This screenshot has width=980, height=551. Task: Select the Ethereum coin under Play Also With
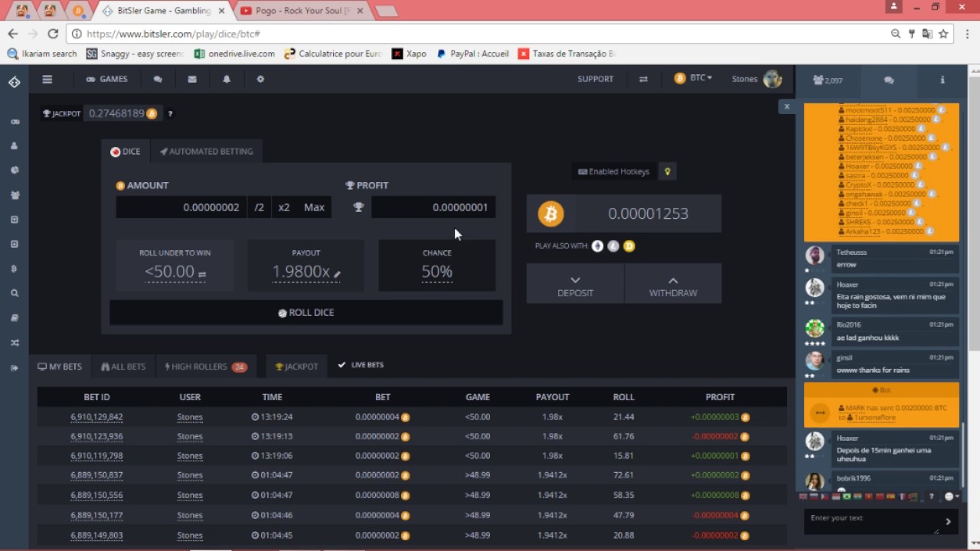coord(597,246)
